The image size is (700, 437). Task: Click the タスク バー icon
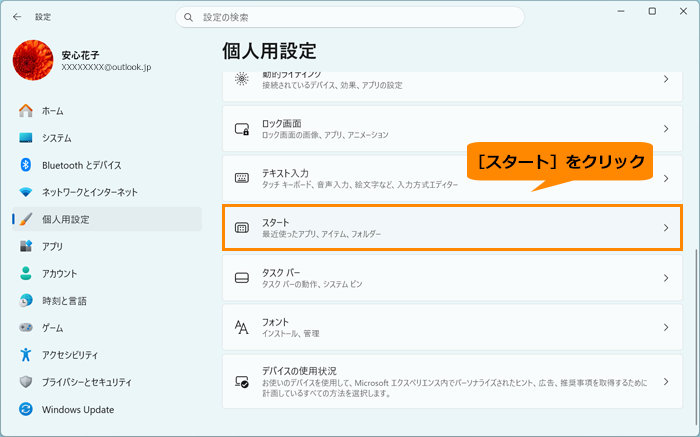pos(242,278)
